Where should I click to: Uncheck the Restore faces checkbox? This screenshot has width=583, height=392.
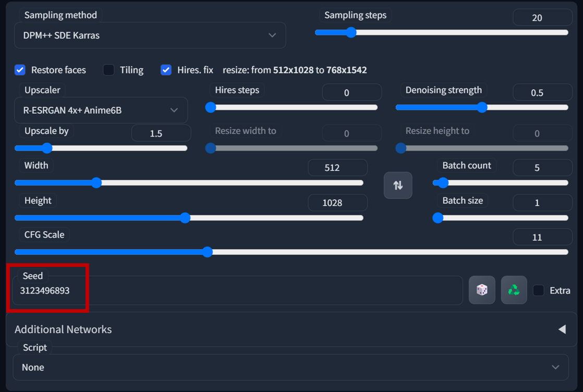(20, 70)
